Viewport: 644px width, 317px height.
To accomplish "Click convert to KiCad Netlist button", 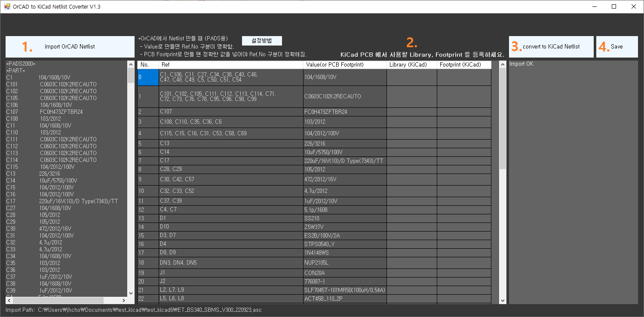I will pos(551,47).
